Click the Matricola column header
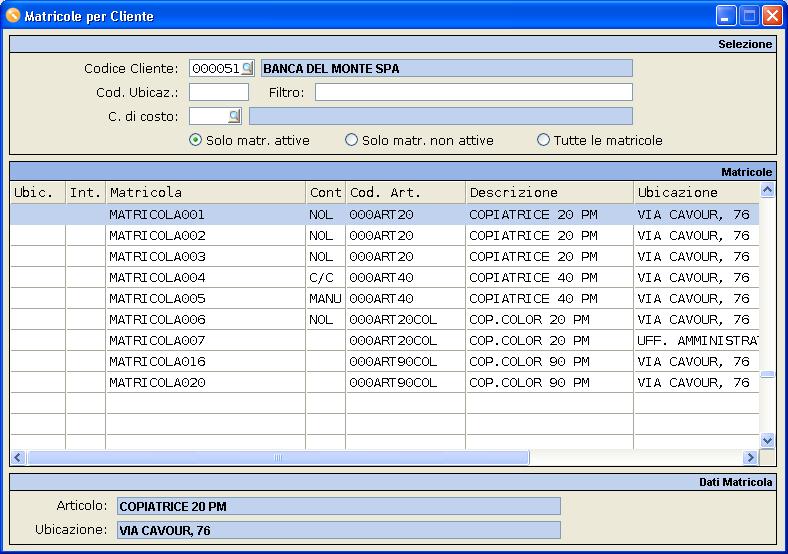Image resolution: width=788 pixels, height=554 pixels. [x=206, y=193]
